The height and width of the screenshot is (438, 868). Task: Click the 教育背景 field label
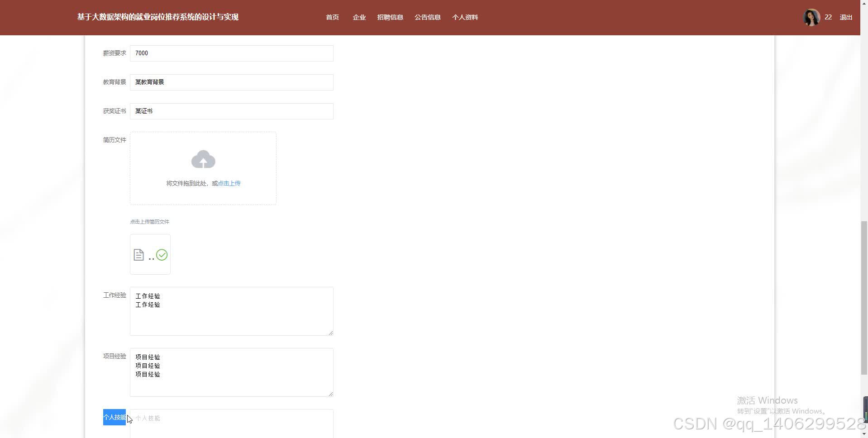tap(114, 82)
